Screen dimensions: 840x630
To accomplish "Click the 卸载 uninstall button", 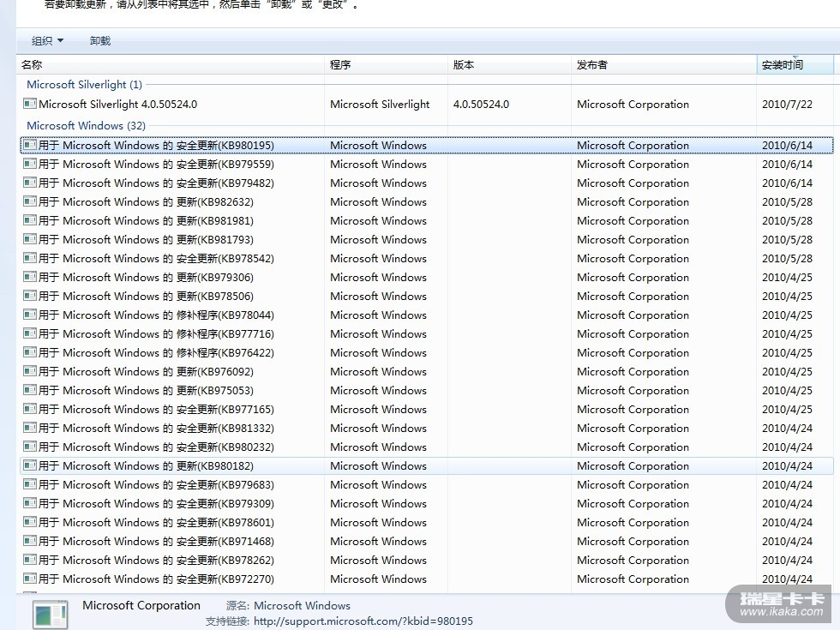I will click(100, 41).
